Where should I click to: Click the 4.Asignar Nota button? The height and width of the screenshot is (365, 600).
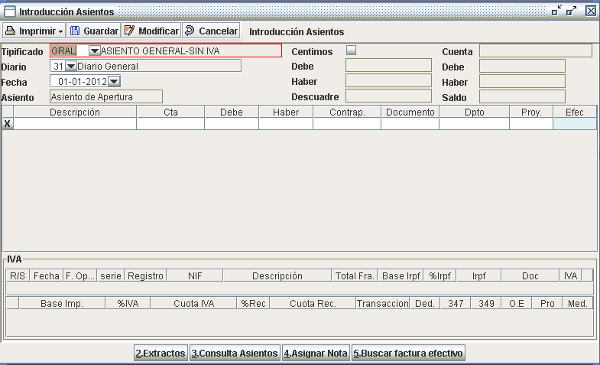coord(316,353)
